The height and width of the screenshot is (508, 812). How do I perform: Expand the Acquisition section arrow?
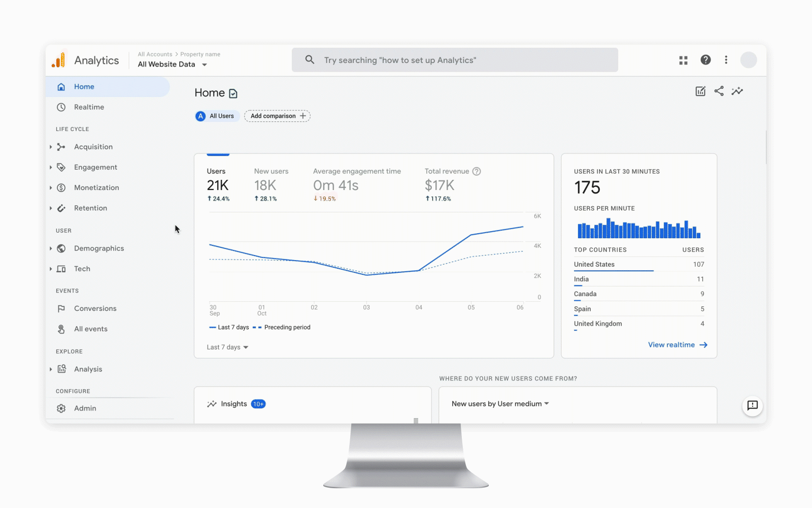[x=51, y=147]
